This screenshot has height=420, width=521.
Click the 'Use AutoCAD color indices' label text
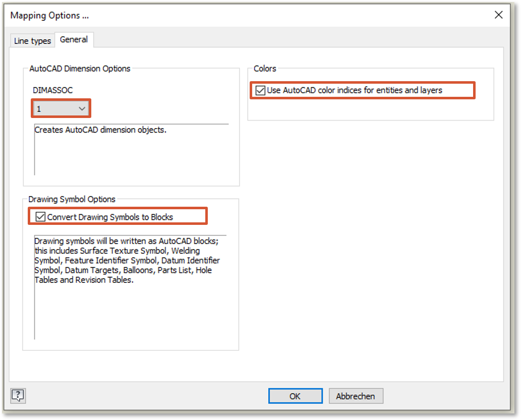tap(354, 91)
